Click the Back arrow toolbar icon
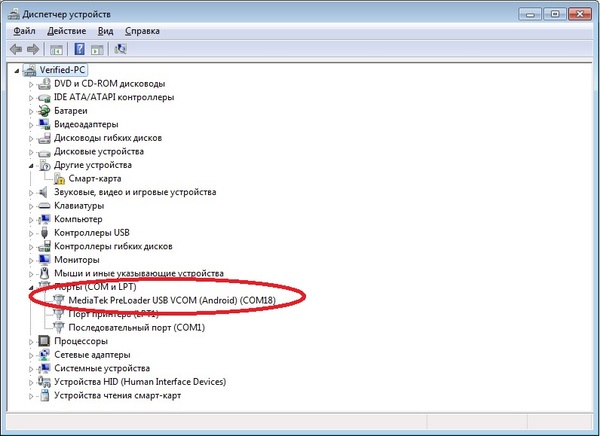 16,48
